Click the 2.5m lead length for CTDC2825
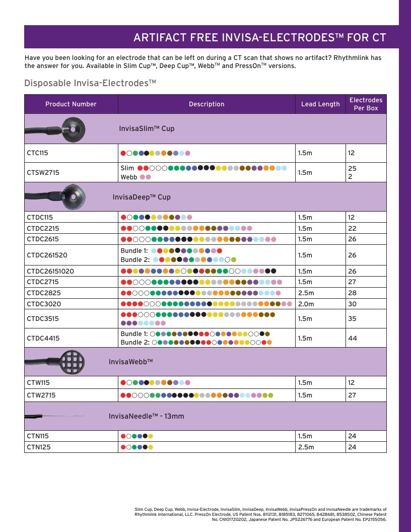This screenshot has height=532, width=411. point(306,293)
